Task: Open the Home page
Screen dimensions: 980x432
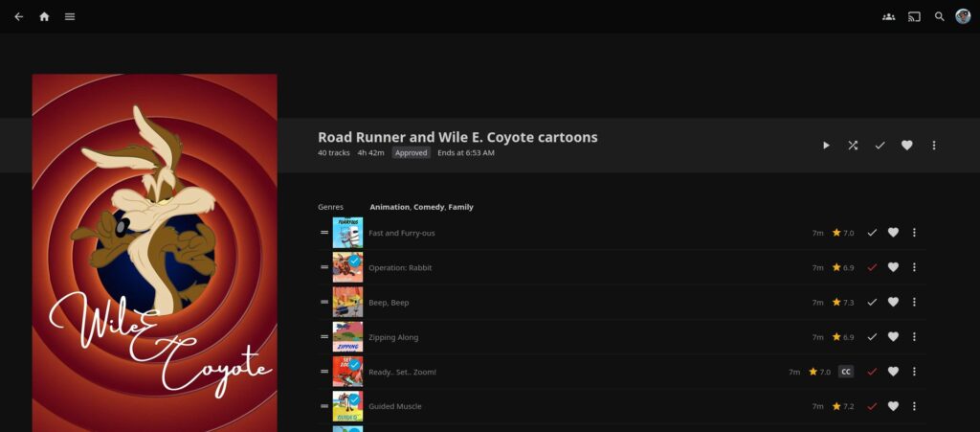Action: (44, 17)
